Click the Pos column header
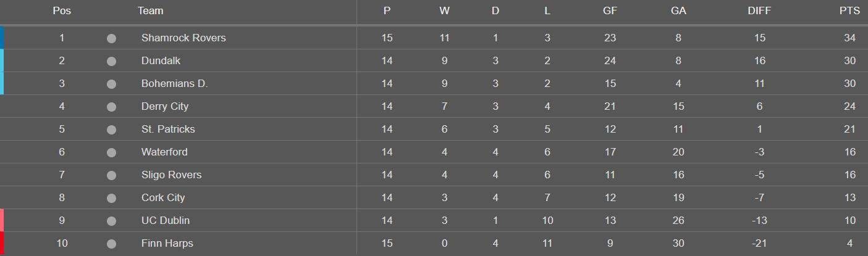This screenshot has height=256, width=868. coord(62,10)
